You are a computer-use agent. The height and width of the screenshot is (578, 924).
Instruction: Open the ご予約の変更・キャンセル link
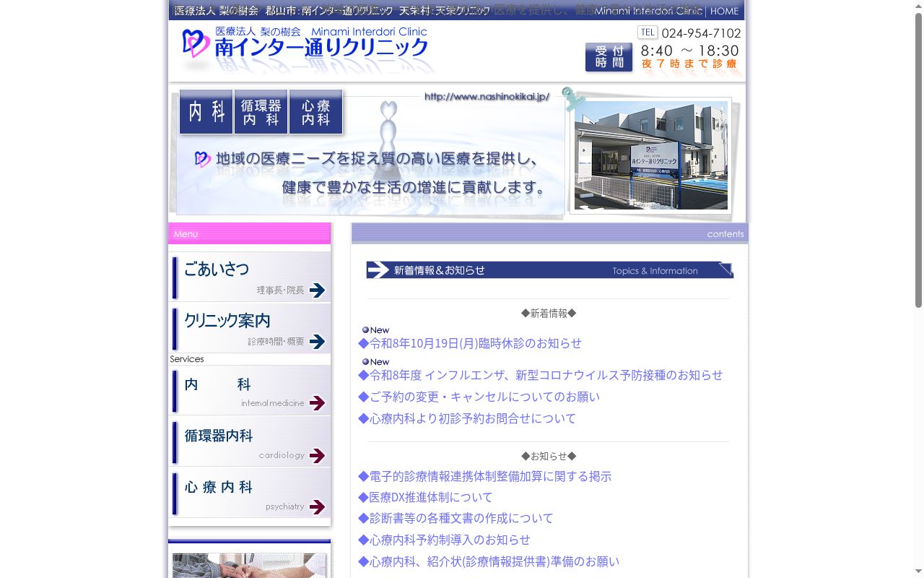(x=479, y=397)
